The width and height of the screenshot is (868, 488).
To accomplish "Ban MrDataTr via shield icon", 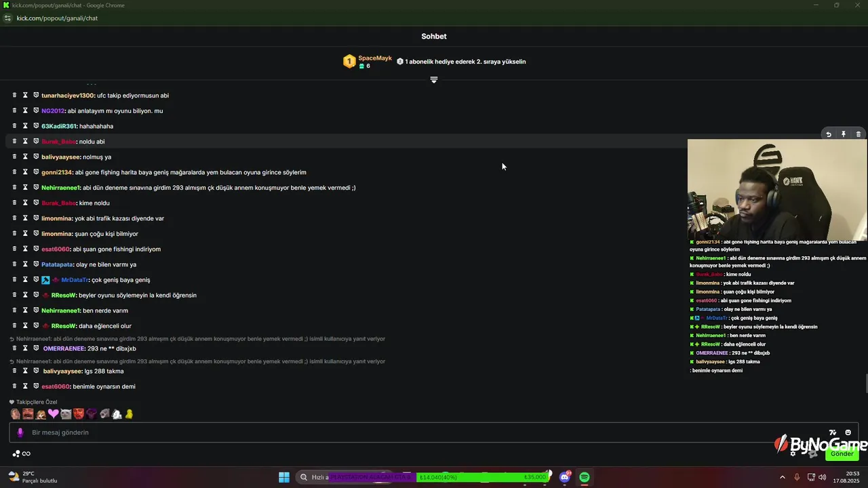I will pos(36,279).
